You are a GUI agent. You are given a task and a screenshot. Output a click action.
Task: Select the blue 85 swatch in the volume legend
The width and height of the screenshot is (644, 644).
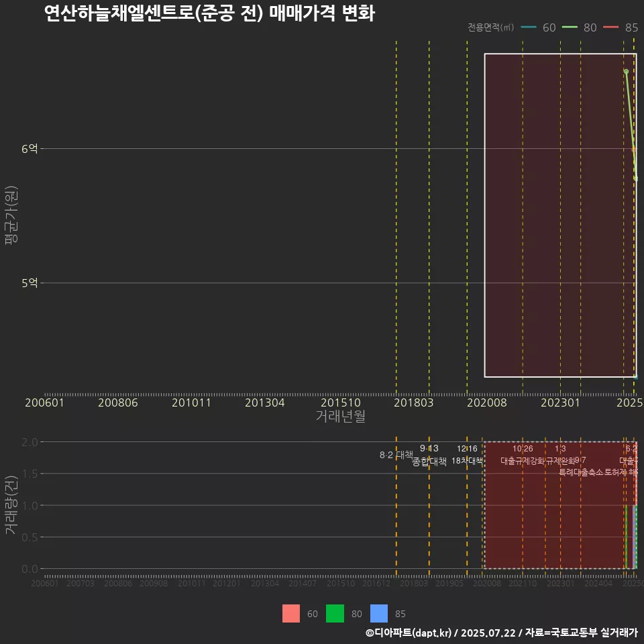pos(379,614)
